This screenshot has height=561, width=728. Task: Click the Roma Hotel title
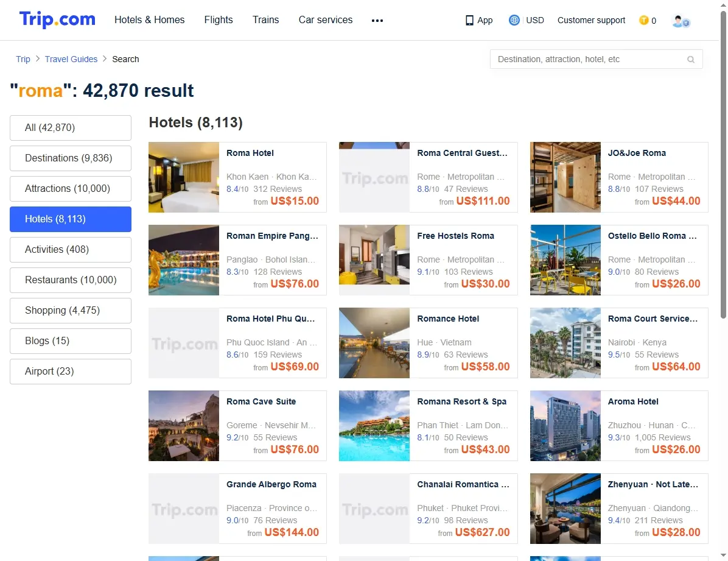pyautogui.click(x=250, y=153)
